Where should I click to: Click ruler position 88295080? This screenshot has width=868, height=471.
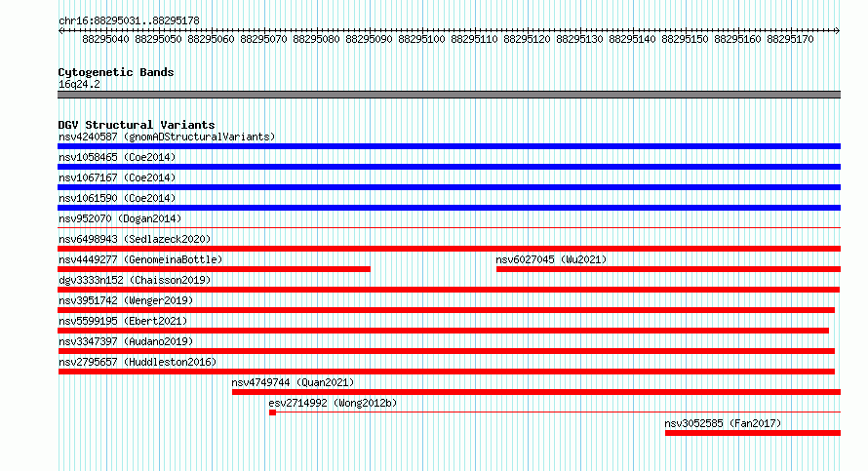(316, 39)
